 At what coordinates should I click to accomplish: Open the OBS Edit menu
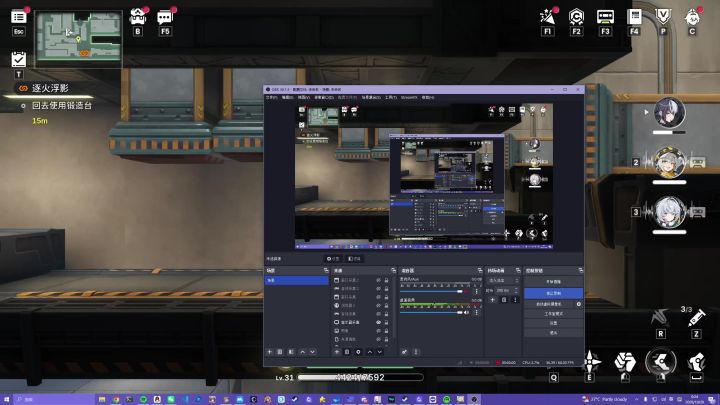click(x=287, y=97)
